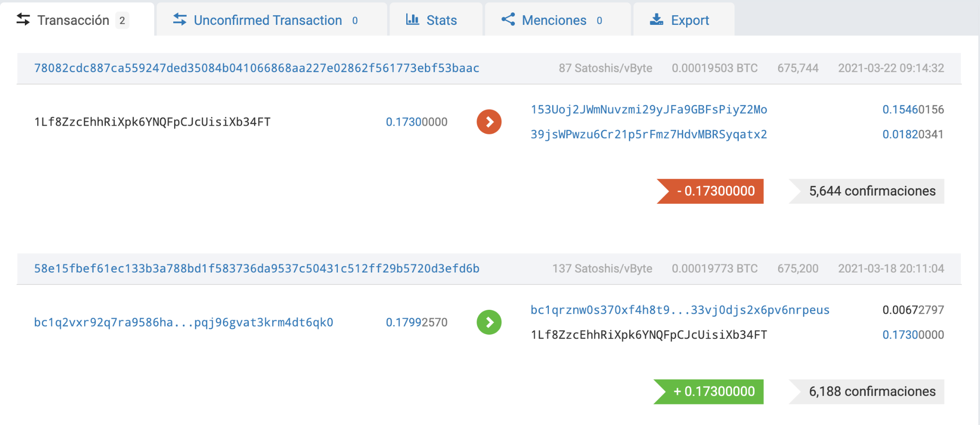Click the Stats bar chart icon
The height and width of the screenshot is (425, 980).
pos(412,20)
